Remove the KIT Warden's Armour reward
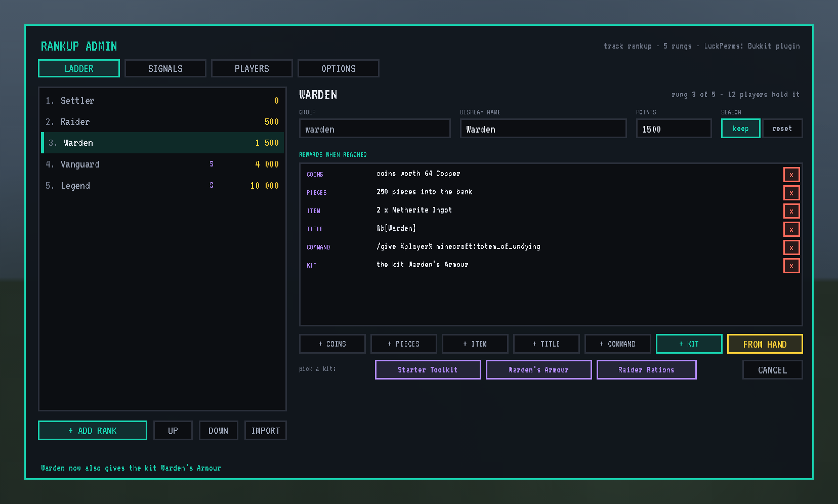The image size is (838, 504). [x=791, y=266]
